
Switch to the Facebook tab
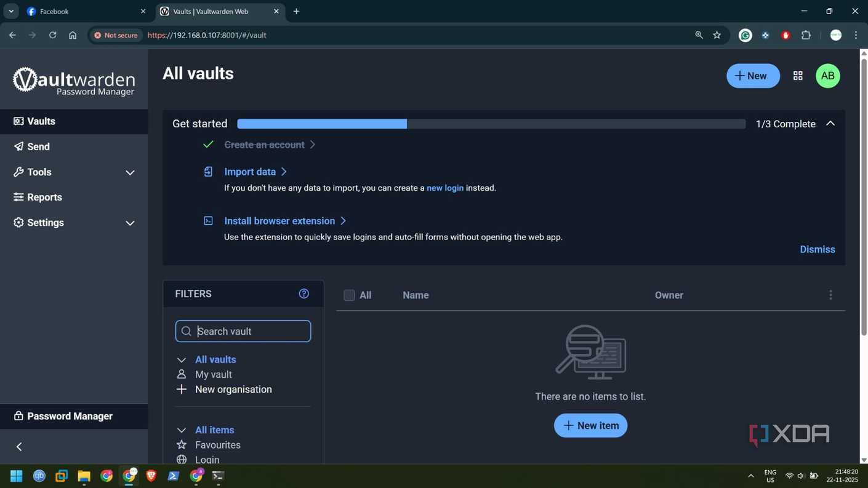click(x=86, y=11)
